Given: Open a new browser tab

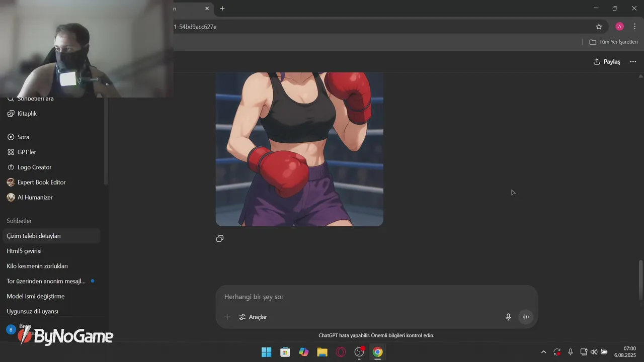Looking at the screenshot, I should pyautogui.click(x=222, y=9).
